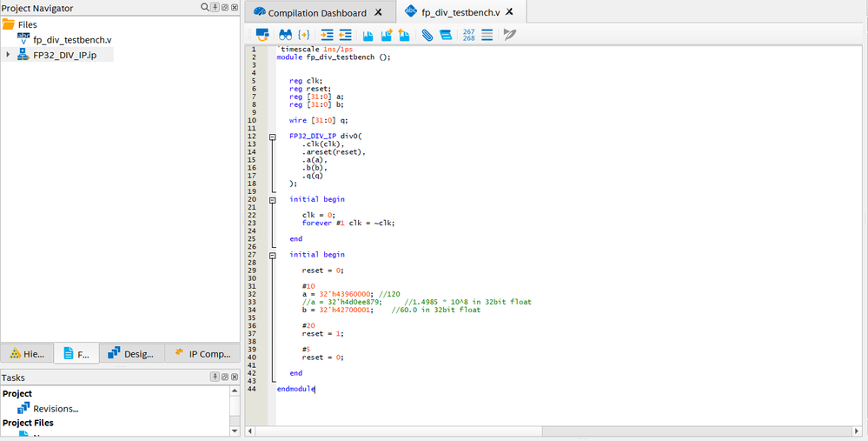Click the first editor toolbar window icon
The width and height of the screenshot is (868, 441).
[x=262, y=35]
